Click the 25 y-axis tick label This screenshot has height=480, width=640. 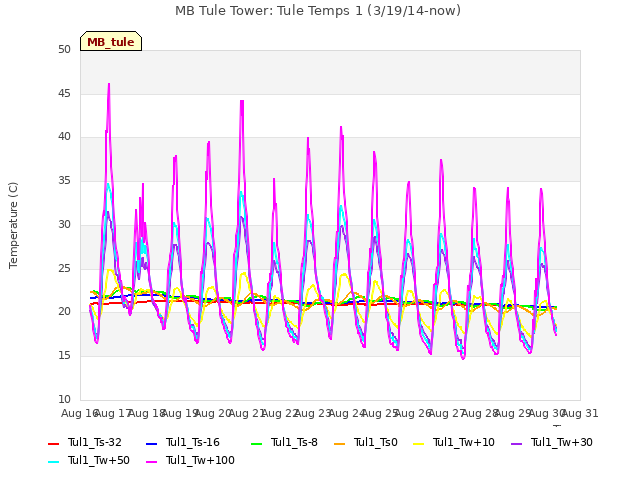tap(64, 268)
